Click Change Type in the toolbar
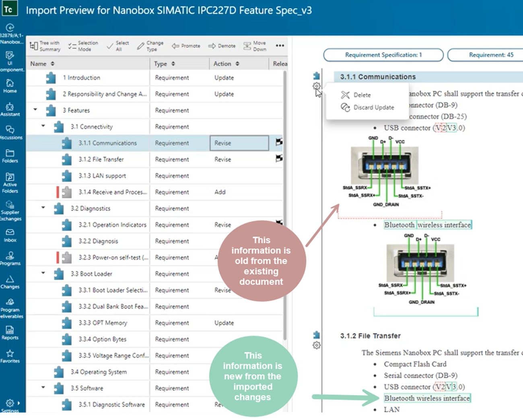523x420 pixels. pyautogui.click(x=150, y=46)
